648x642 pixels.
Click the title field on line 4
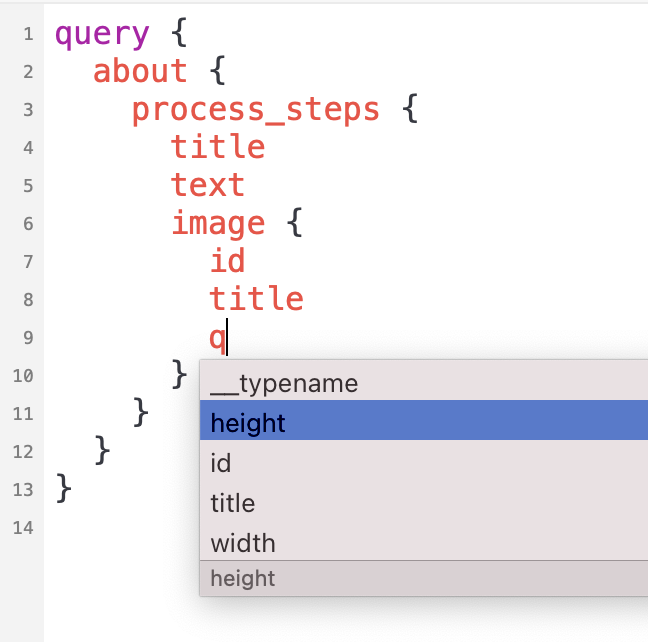[x=218, y=147]
